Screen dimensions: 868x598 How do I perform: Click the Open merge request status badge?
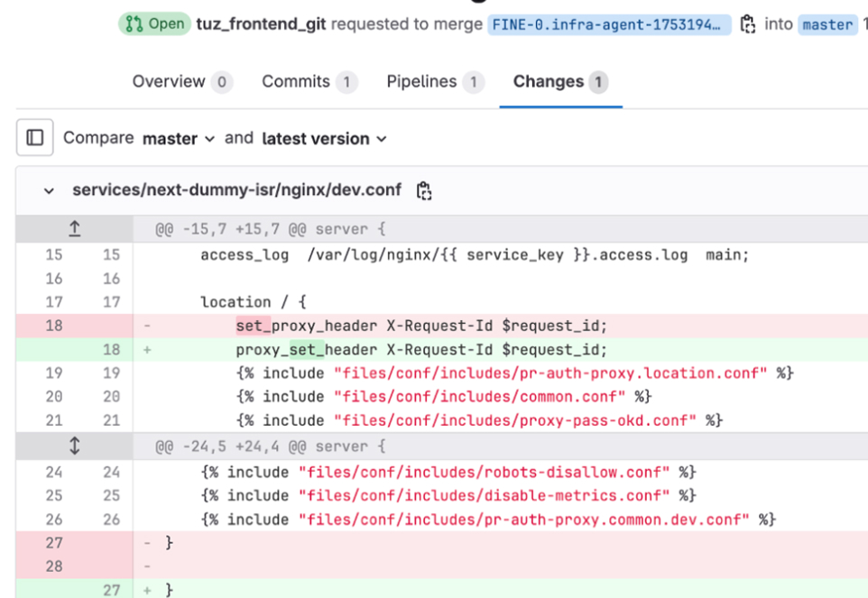(x=155, y=23)
